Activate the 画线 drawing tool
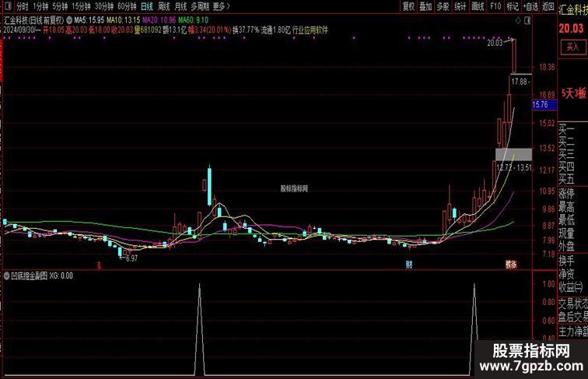The image size is (588, 379). pyautogui.click(x=478, y=6)
